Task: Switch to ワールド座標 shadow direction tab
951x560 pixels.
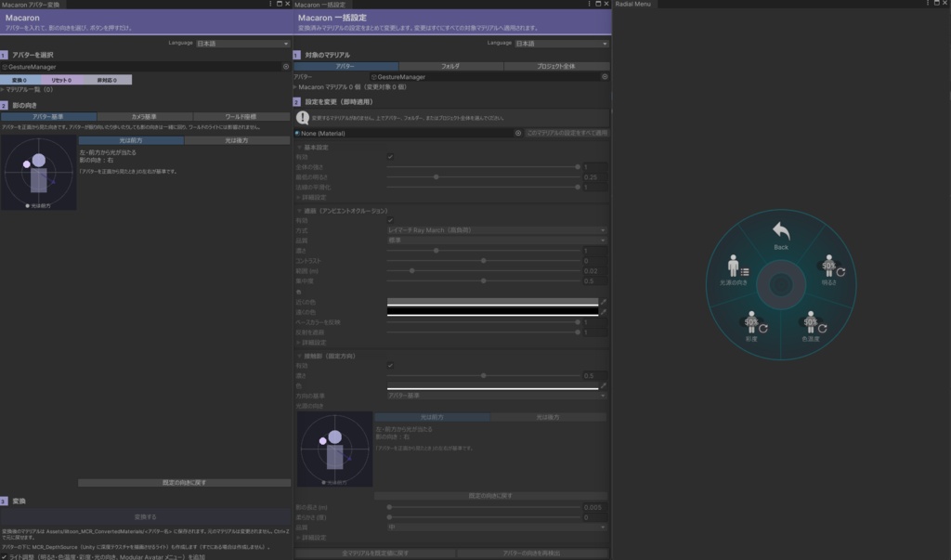Action: 241,116
